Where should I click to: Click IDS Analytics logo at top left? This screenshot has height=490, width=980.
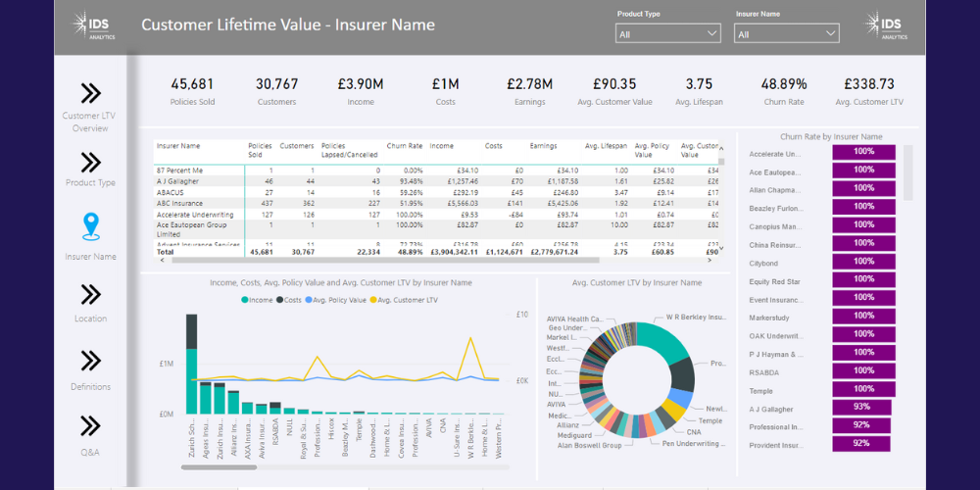tap(96, 25)
